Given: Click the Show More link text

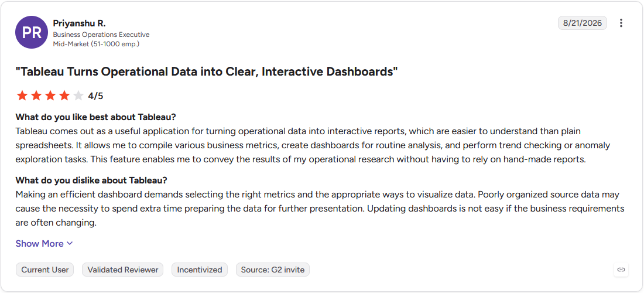Looking at the screenshot, I should coord(39,244).
